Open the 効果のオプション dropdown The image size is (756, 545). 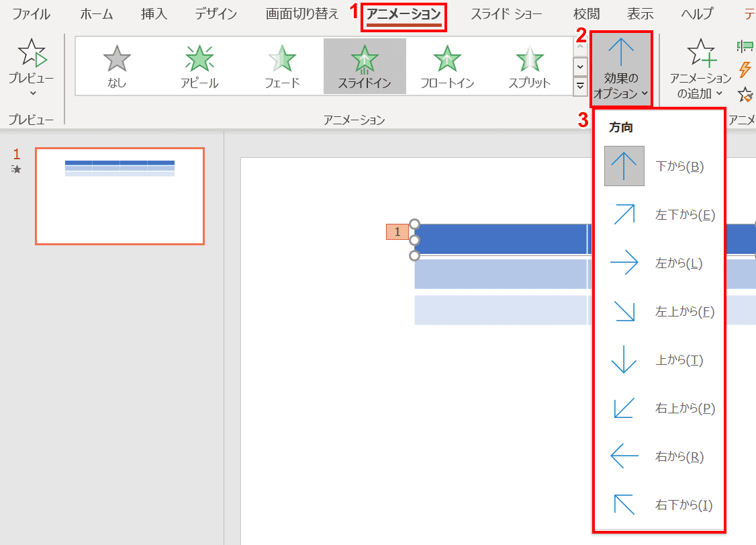tap(621, 69)
